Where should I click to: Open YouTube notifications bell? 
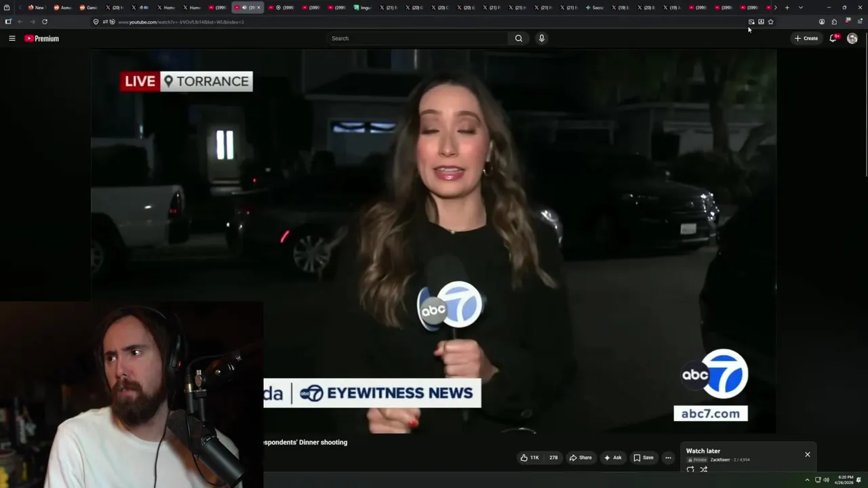[833, 39]
